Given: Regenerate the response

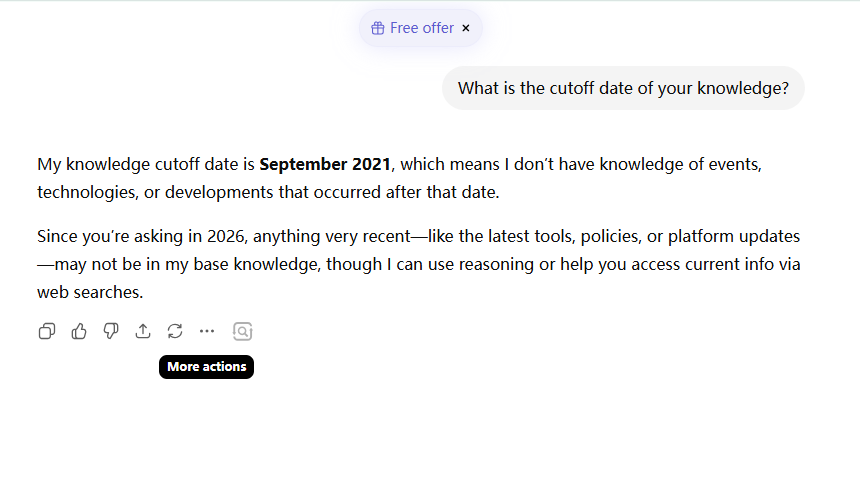Looking at the screenshot, I should pyautogui.click(x=175, y=331).
